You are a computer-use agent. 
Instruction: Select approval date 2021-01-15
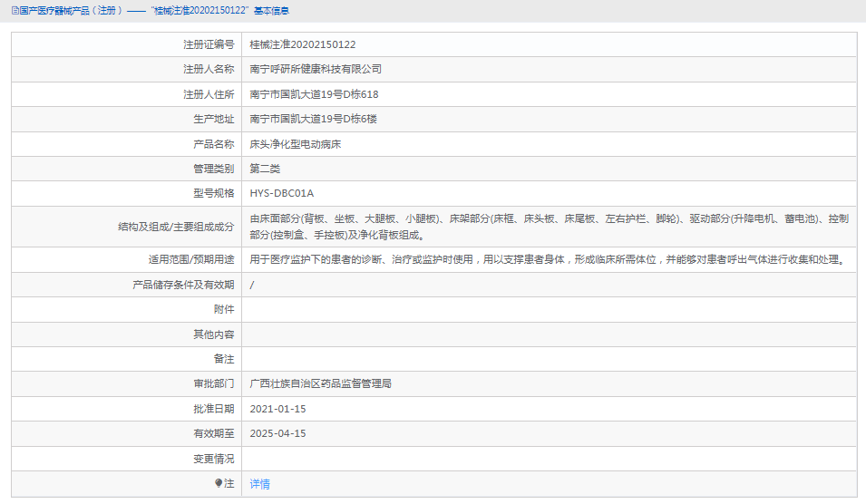pyautogui.click(x=277, y=409)
